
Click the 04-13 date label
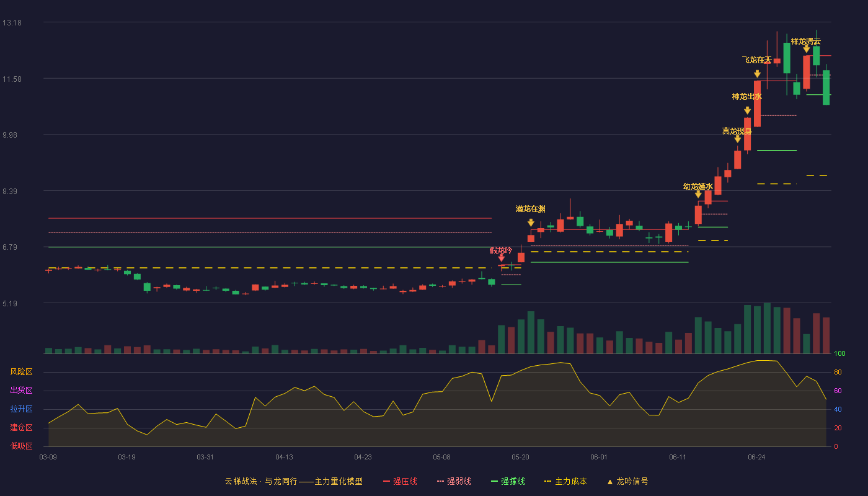284,457
